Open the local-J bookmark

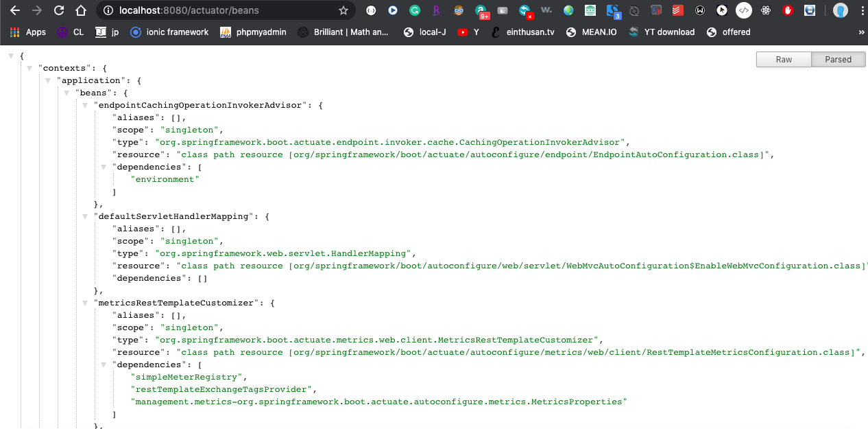425,32
